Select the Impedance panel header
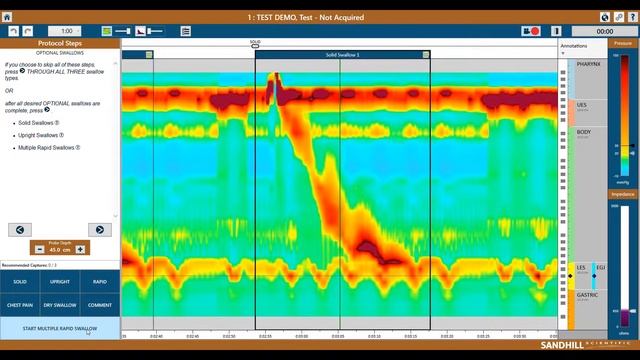 click(623, 194)
